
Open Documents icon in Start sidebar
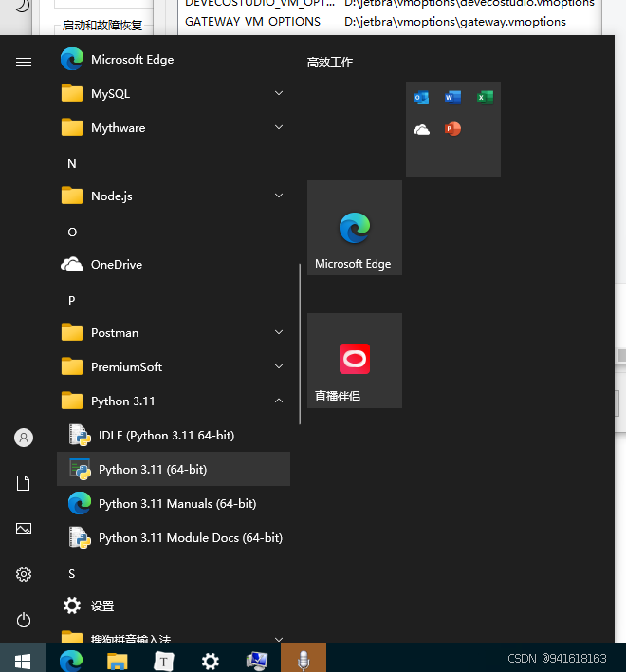pyautogui.click(x=23, y=483)
